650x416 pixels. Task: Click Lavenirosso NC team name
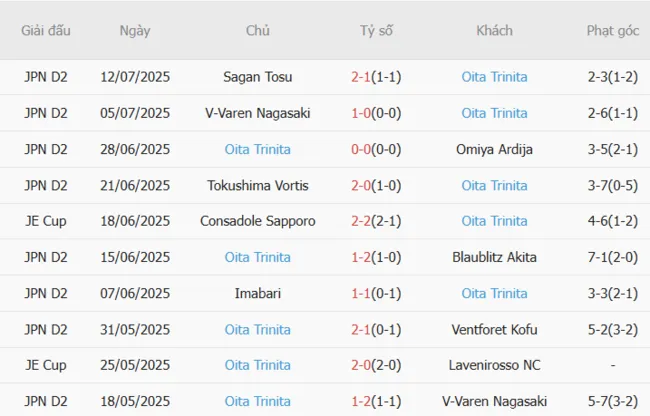click(x=494, y=365)
